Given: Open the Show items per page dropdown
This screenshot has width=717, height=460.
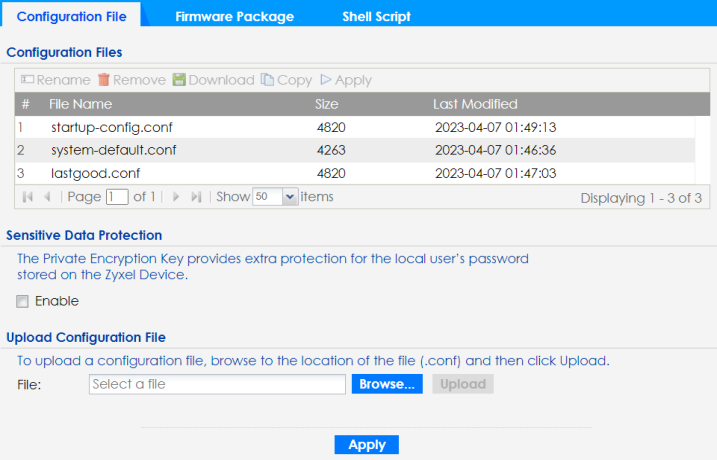Looking at the screenshot, I should [x=290, y=198].
